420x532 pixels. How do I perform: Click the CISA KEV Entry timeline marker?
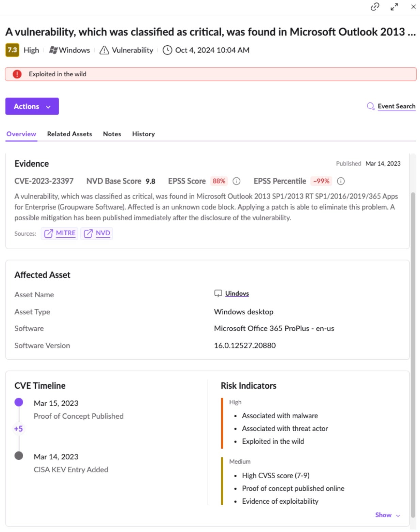click(19, 456)
